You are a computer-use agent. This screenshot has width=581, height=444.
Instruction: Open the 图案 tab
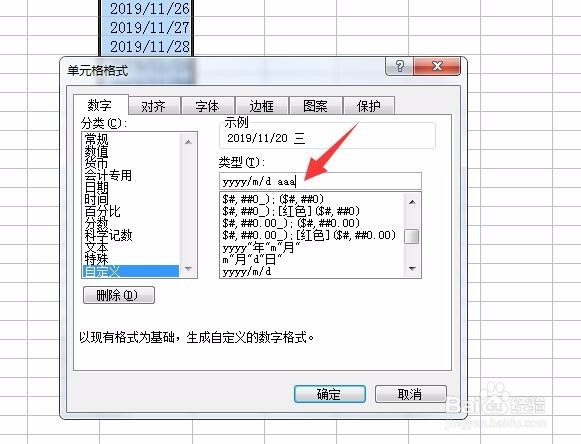(315, 106)
